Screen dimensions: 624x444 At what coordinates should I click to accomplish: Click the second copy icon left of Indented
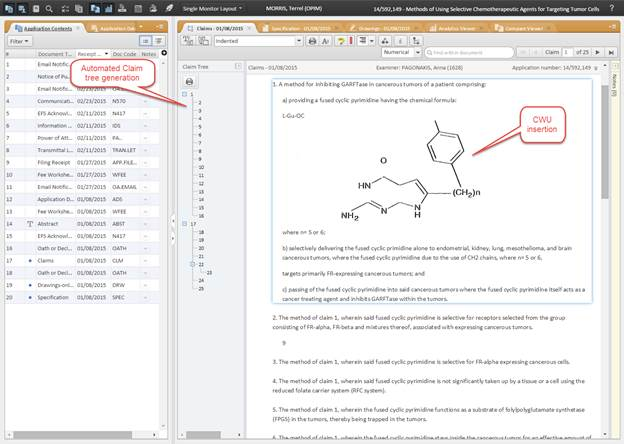(204, 41)
